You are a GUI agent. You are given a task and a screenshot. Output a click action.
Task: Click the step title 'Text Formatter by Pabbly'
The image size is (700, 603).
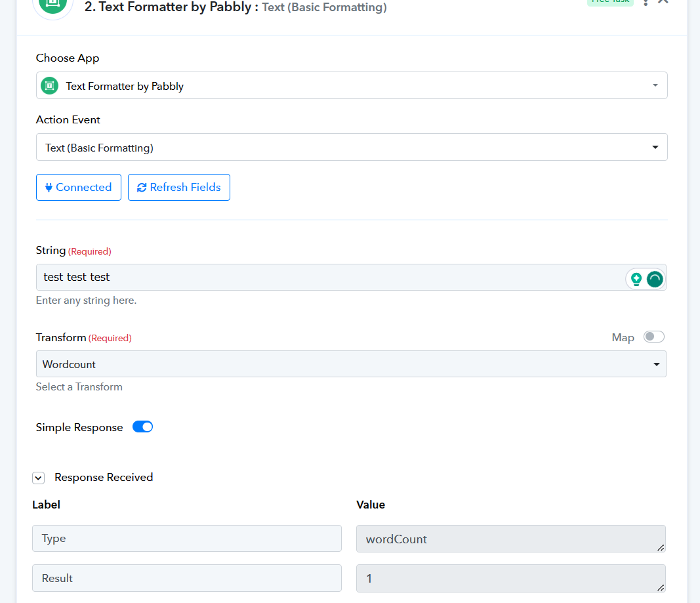(175, 7)
